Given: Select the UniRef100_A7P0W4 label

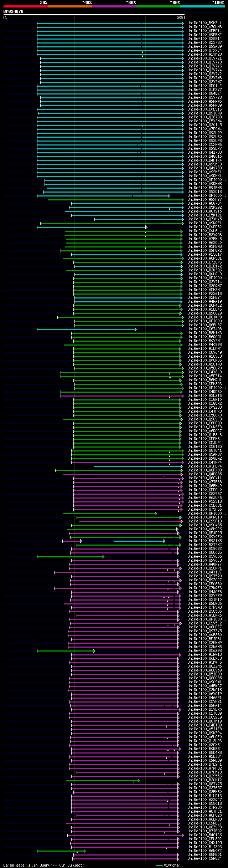Looking at the screenshot, I should coord(204,129).
